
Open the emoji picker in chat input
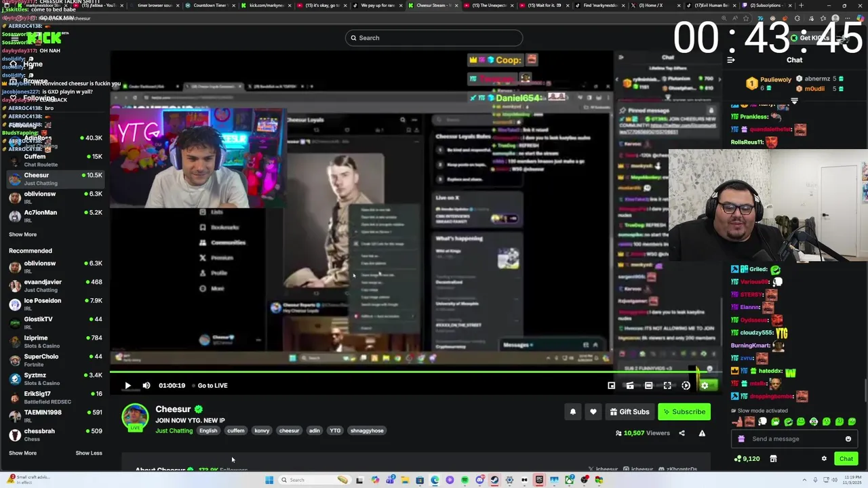tap(848, 439)
